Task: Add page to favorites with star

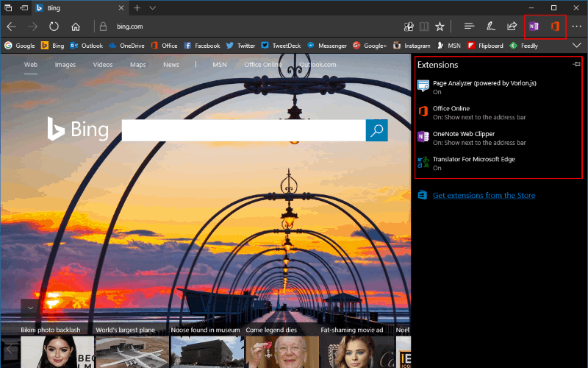Action: [440, 26]
